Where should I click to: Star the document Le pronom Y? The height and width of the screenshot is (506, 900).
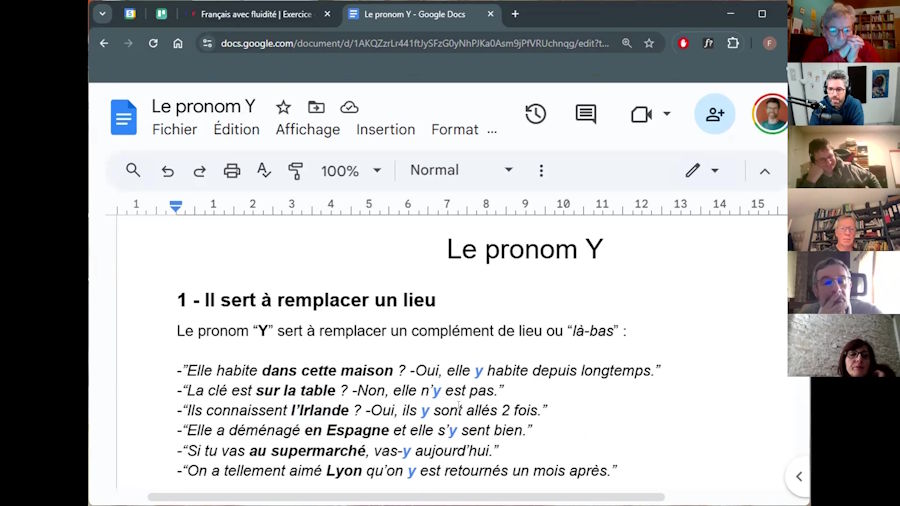tap(283, 107)
